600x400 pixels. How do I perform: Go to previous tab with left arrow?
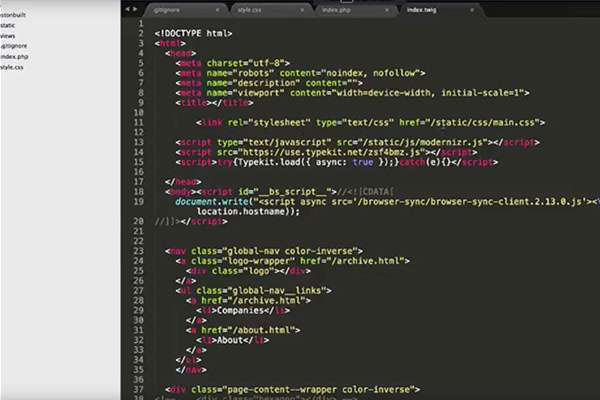pyautogui.click(x=127, y=9)
